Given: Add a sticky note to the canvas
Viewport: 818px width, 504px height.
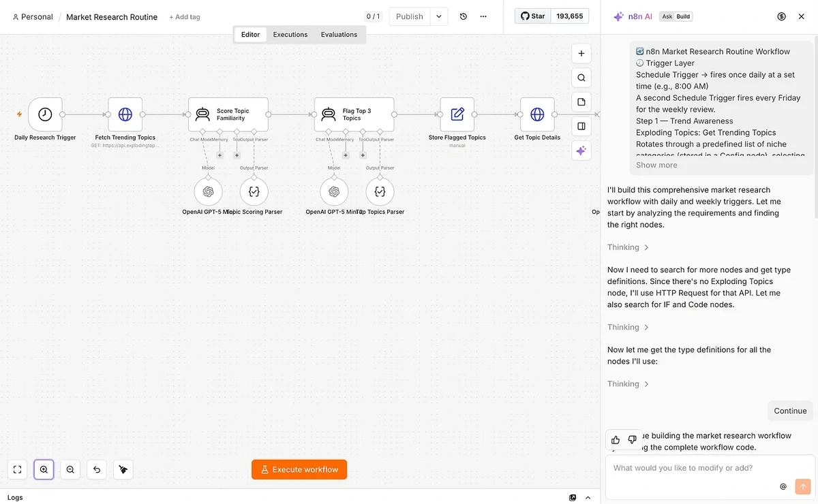Looking at the screenshot, I should coord(581,102).
